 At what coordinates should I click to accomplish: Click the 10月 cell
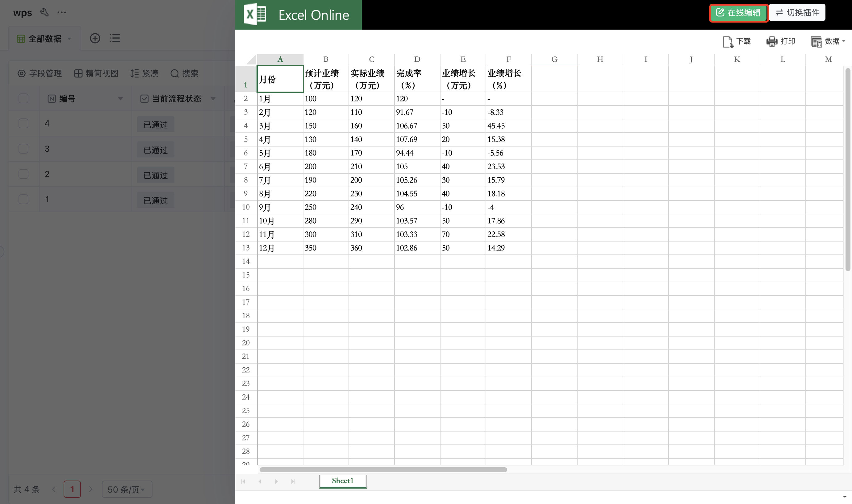point(280,221)
